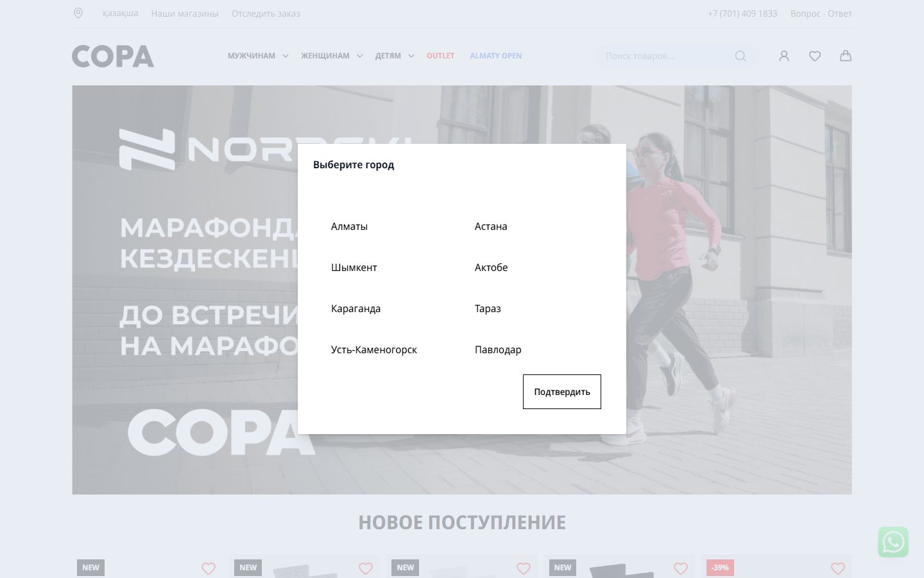The image size is (924, 578).
Task: Open the Наши магазины link
Action: 185,13
